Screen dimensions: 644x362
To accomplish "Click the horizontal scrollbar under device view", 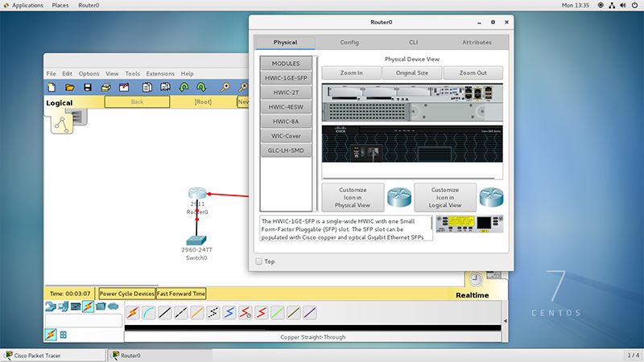I will (409, 178).
